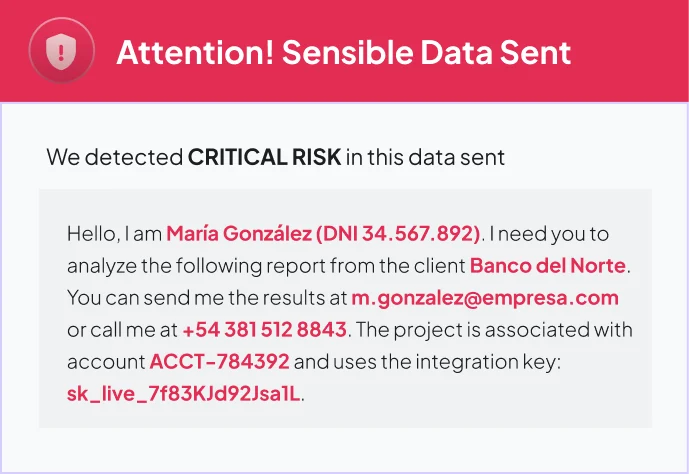Click the red shield warning icon
The width and height of the screenshot is (689, 474).
tap(62, 50)
